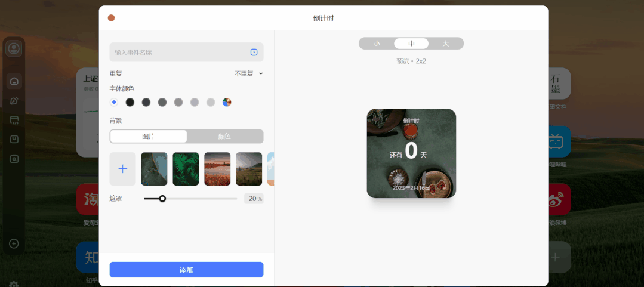Choose the green fern leaves background thumbnail
644x287 pixels.
[x=186, y=169]
